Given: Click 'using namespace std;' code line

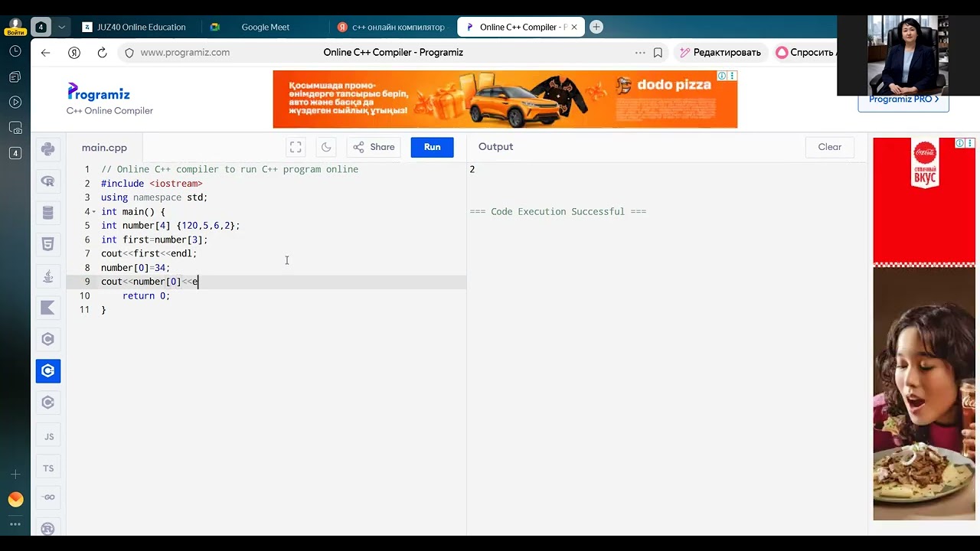Looking at the screenshot, I should pos(154,197).
